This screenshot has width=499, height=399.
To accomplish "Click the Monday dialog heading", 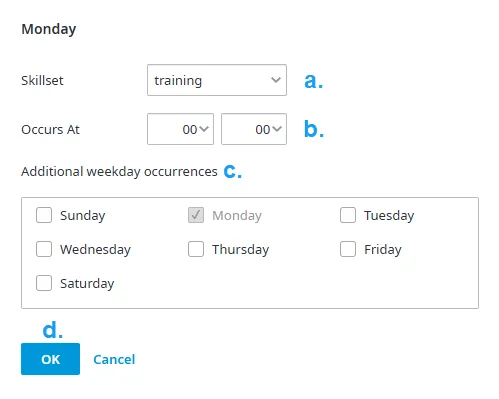I will click(x=49, y=29).
